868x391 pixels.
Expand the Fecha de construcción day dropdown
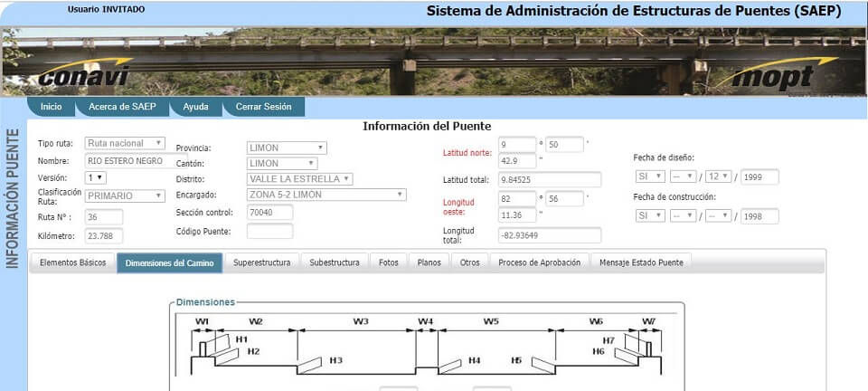point(684,216)
